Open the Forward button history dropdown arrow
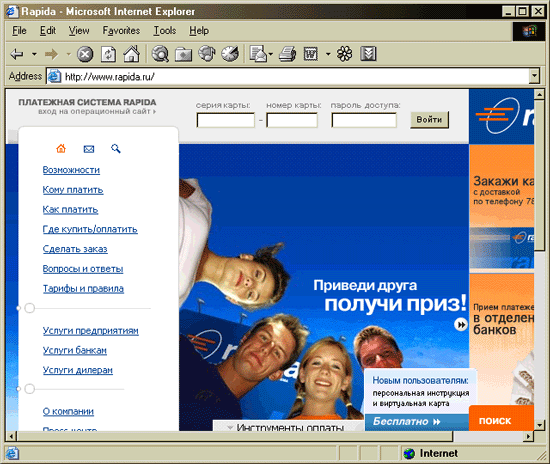The width and height of the screenshot is (550, 464). tap(68, 54)
